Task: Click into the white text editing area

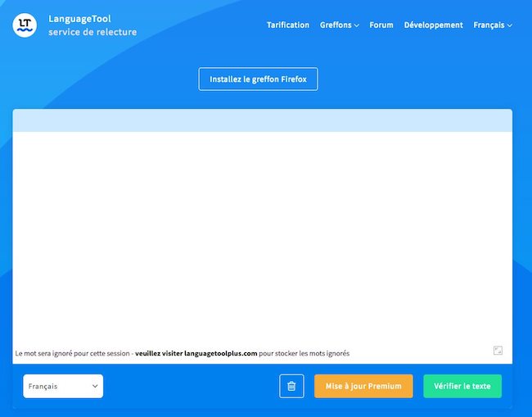Action: click(x=262, y=238)
